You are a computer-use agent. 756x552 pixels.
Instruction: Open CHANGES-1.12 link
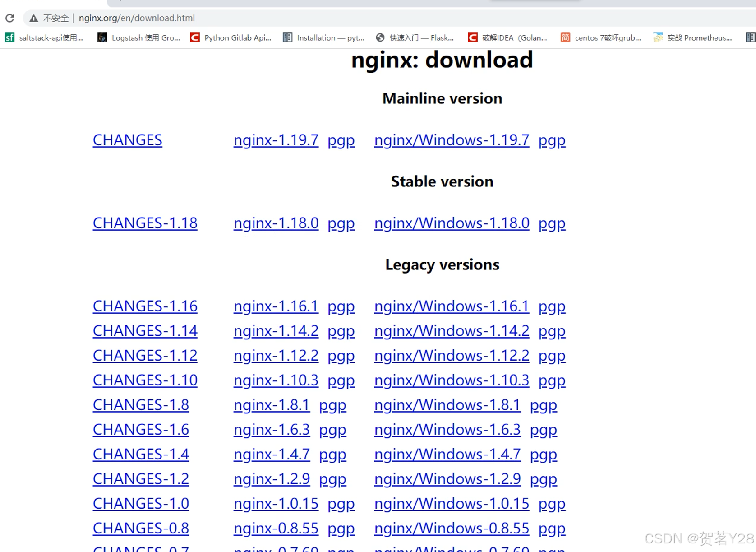click(145, 356)
